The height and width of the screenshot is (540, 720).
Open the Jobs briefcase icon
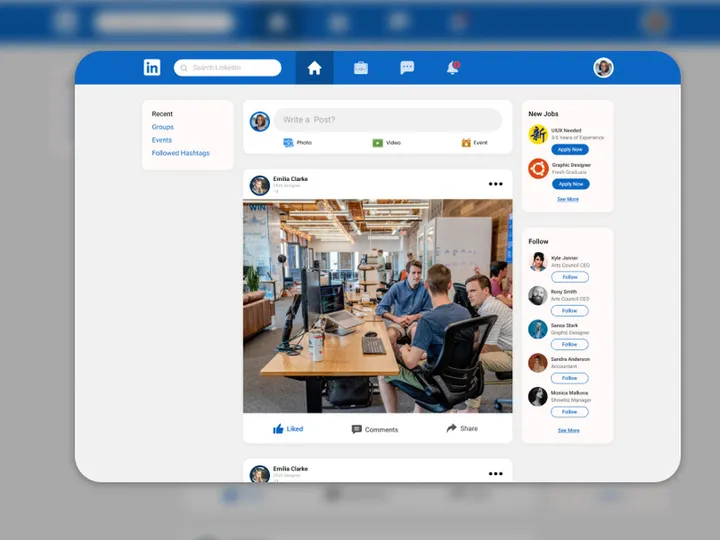point(361,68)
